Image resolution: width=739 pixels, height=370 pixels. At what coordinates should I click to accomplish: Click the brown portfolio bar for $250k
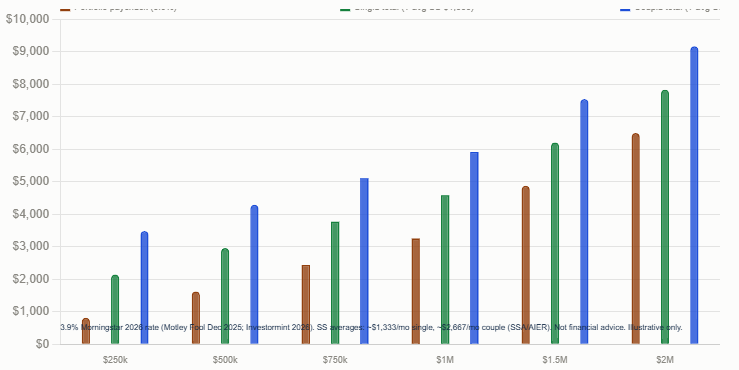[86, 331]
